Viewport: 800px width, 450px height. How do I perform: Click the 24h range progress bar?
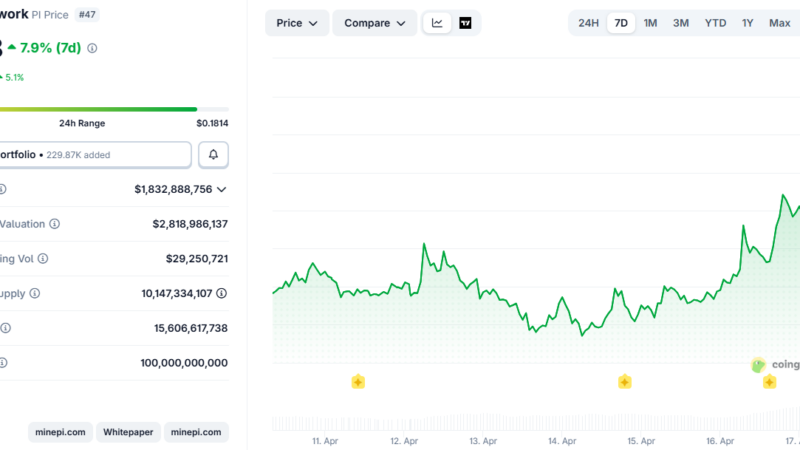point(114,109)
